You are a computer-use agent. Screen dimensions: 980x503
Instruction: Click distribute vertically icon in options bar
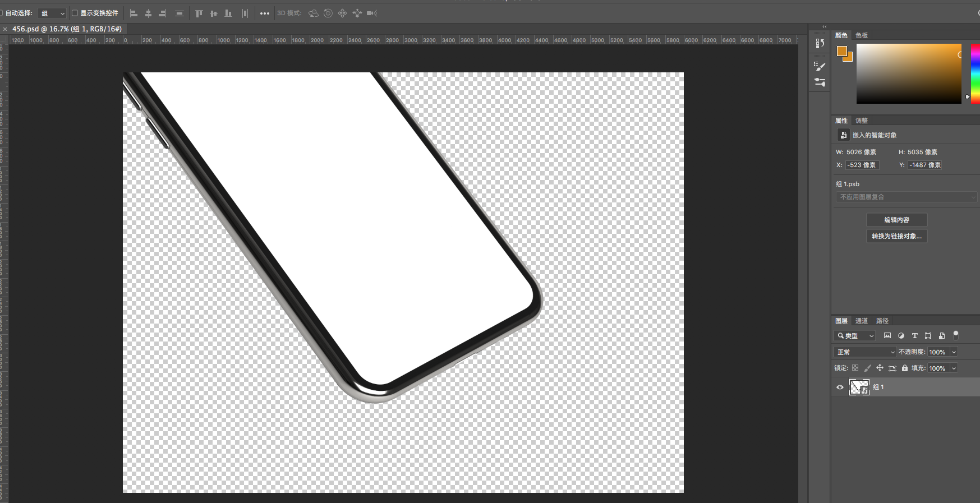click(x=180, y=13)
